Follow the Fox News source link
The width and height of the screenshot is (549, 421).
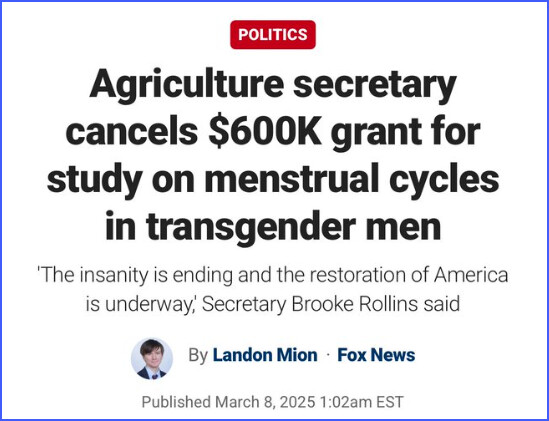[x=376, y=355]
